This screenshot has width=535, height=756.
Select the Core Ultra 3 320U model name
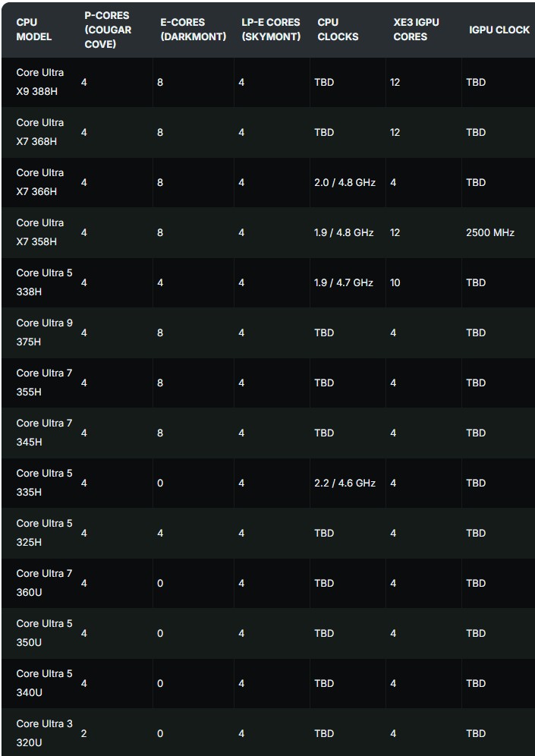44,733
